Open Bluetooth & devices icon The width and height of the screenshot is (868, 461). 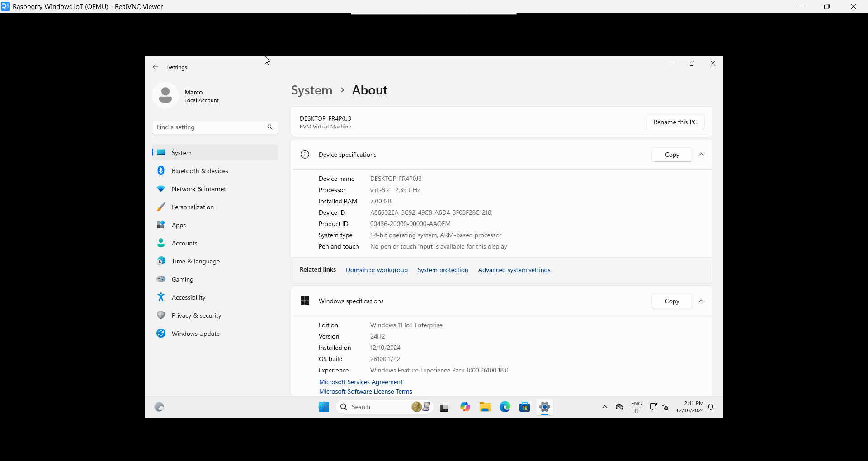(x=161, y=171)
